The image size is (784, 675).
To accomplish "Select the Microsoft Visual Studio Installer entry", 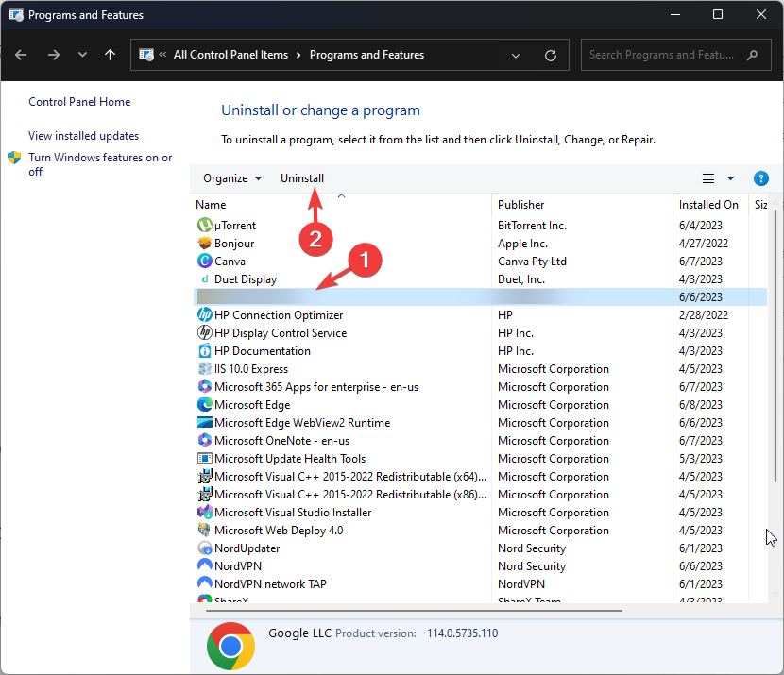I will tap(293, 513).
